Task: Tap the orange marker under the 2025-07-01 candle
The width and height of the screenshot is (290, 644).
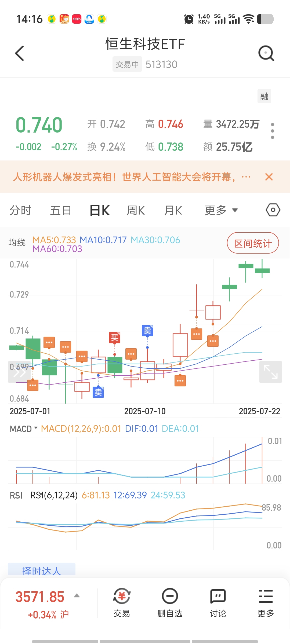Action: click(x=33, y=385)
